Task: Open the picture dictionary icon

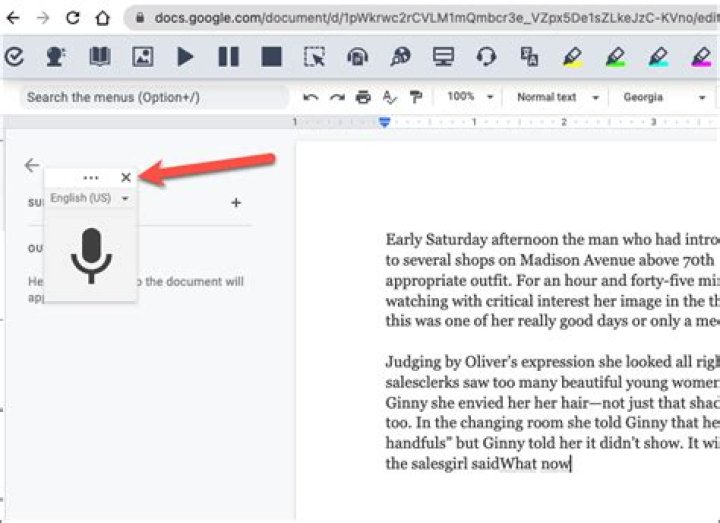Action: coord(143,57)
